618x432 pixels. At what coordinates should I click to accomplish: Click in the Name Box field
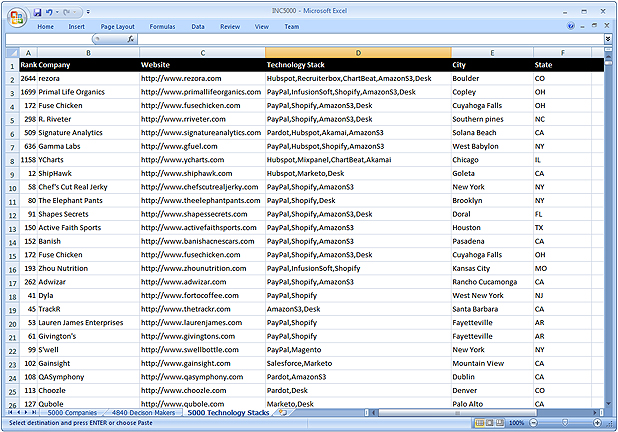pyautogui.click(x=49, y=39)
